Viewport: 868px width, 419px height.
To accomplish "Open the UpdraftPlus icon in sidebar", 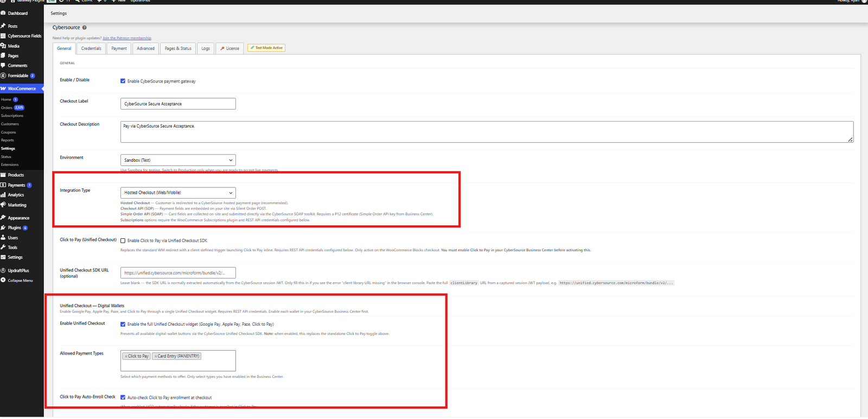I will 3,270.
